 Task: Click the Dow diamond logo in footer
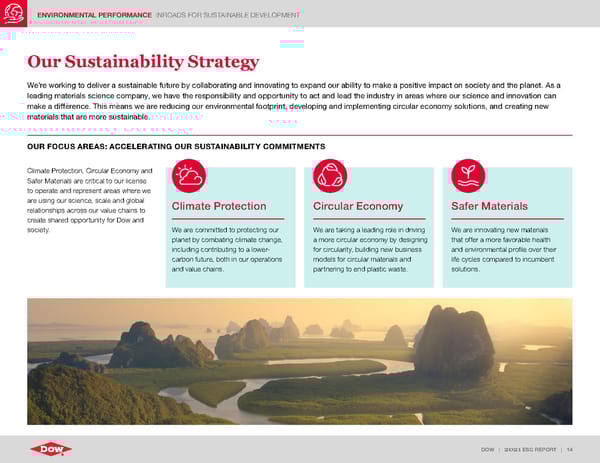(50, 449)
